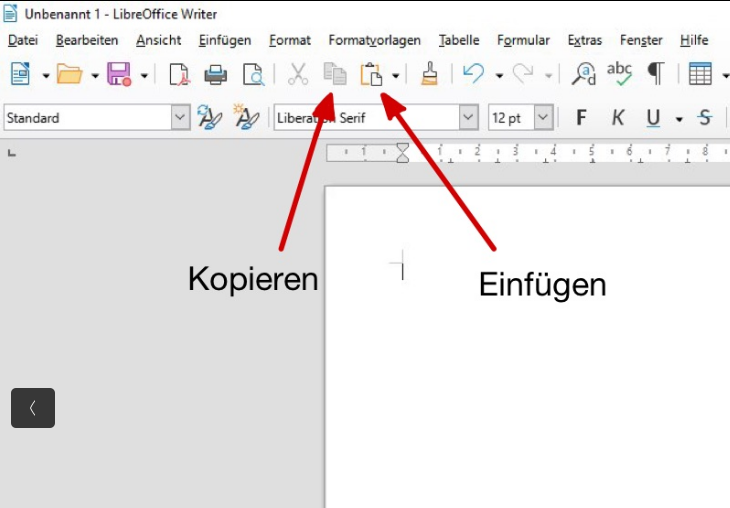Toggle formatting marks pilcrow icon
The height and width of the screenshot is (508, 730).
coord(656,75)
